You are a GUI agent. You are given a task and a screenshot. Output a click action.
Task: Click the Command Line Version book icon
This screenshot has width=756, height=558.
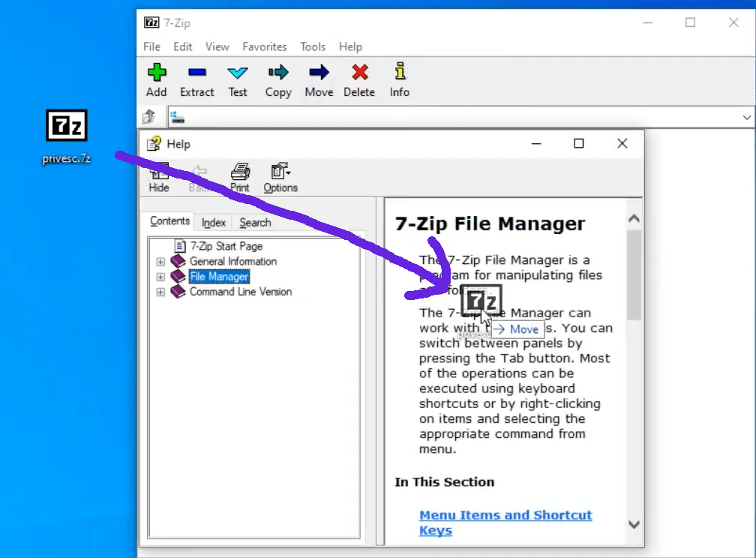click(178, 291)
